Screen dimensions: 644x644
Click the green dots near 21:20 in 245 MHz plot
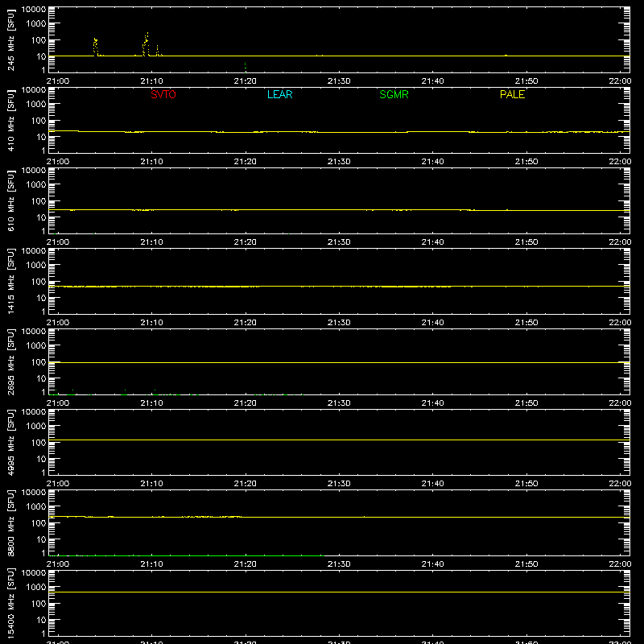click(x=246, y=67)
